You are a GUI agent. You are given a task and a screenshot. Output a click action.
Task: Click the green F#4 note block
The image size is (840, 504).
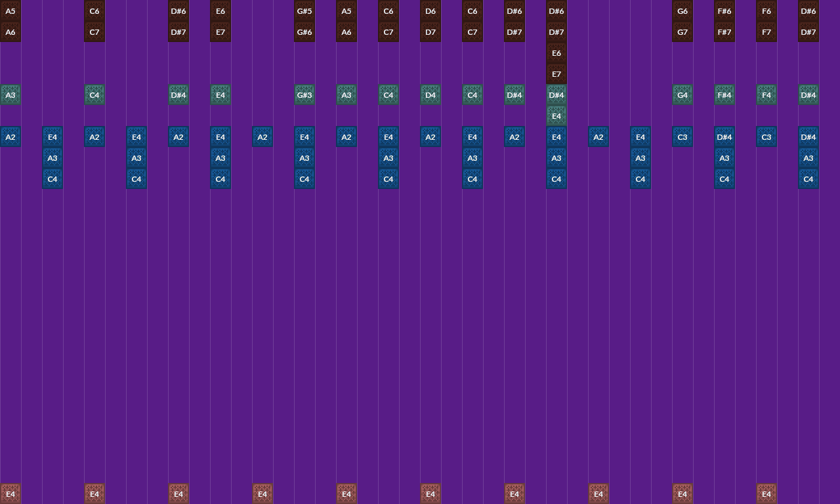(724, 94)
